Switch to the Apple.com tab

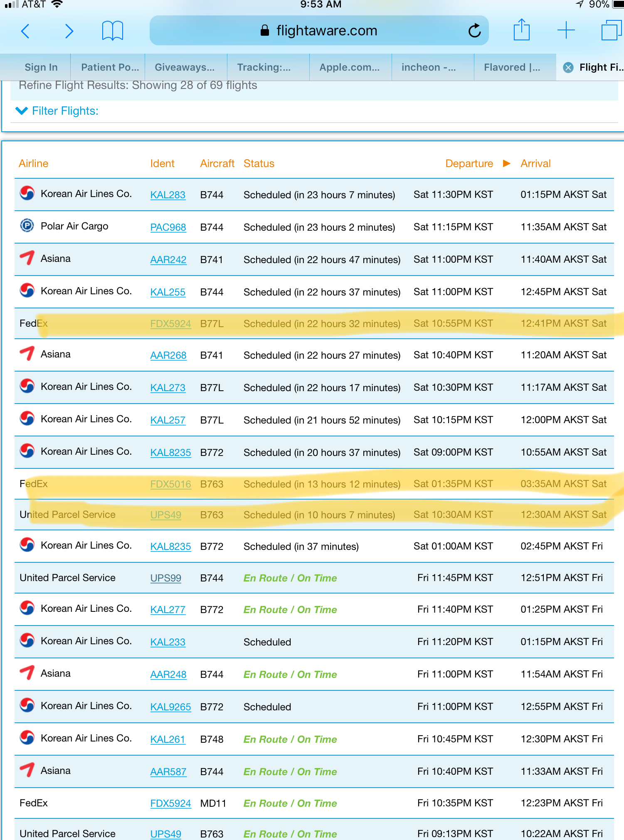(x=349, y=67)
